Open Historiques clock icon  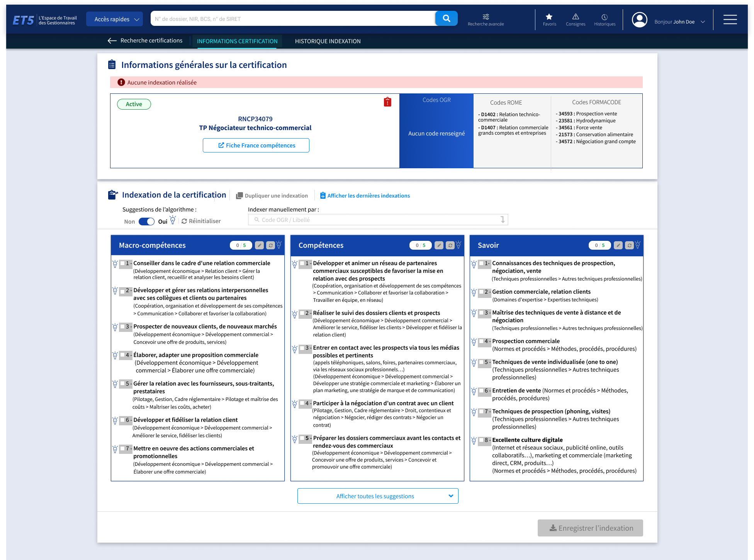[x=605, y=19]
